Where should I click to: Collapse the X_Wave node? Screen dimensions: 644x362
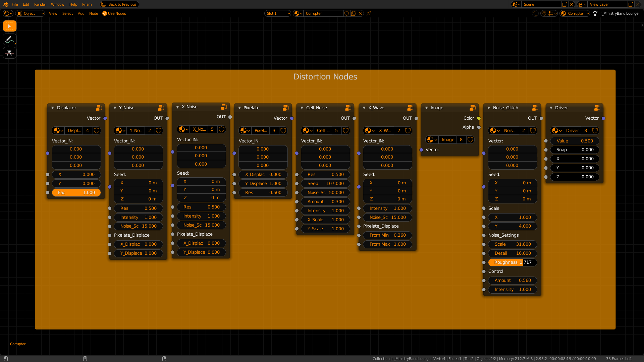pos(364,108)
